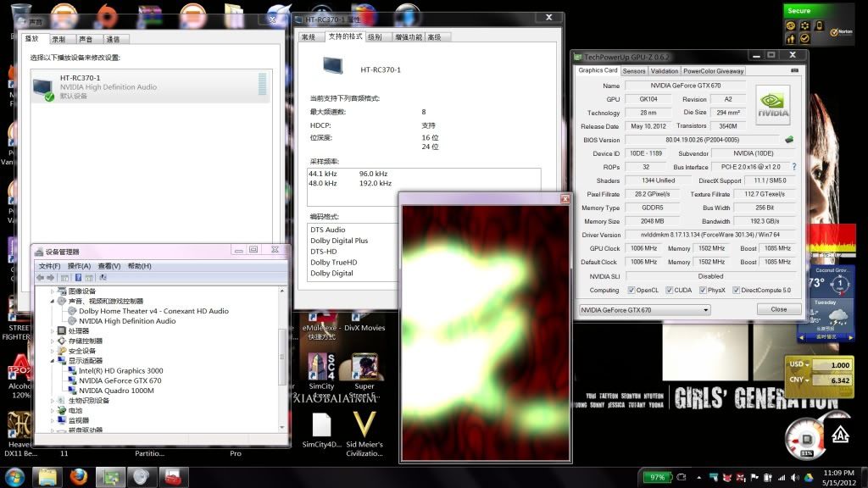Switch to the Sensors tab in GPU-Z

634,71
